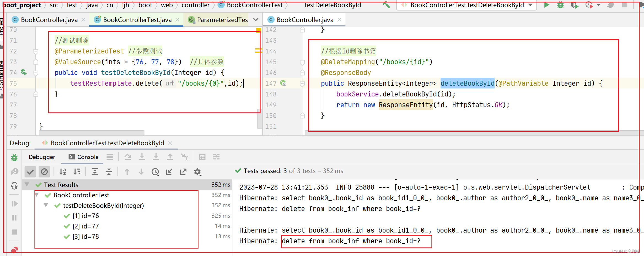Collapse the Test Results root node
The image size is (644, 256).
[x=27, y=184]
